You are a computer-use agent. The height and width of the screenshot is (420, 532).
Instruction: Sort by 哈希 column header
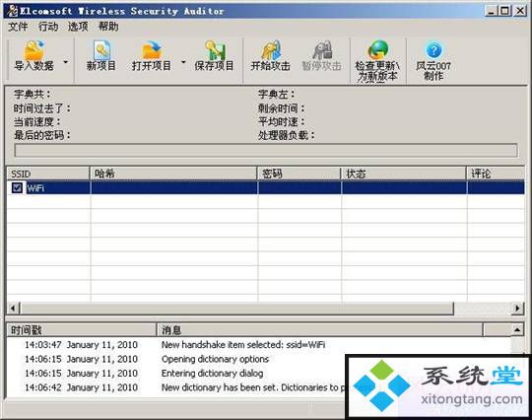point(173,174)
